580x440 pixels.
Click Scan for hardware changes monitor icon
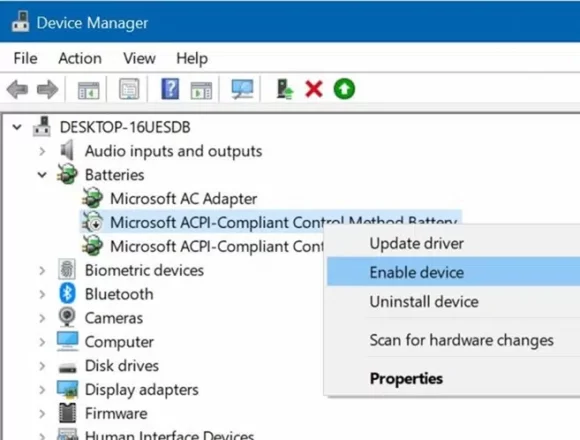tap(242, 89)
